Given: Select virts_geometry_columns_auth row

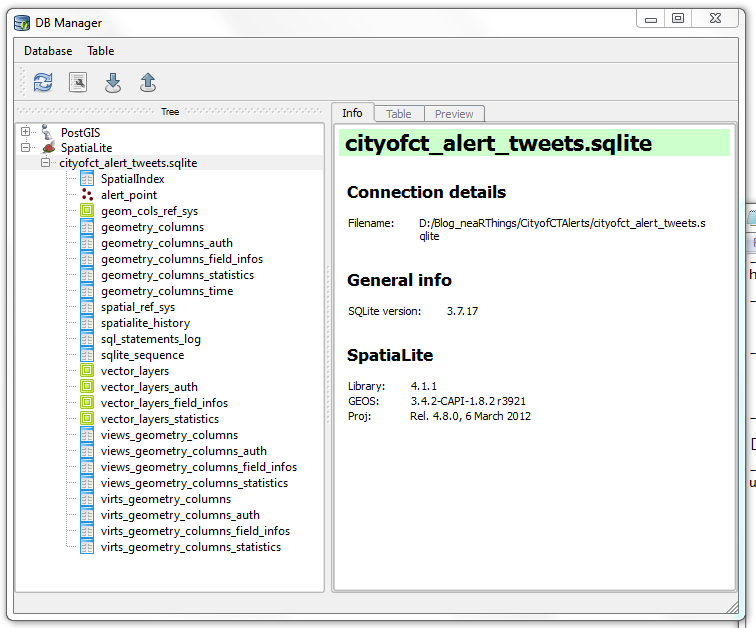Looking at the screenshot, I should click(180, 515).
